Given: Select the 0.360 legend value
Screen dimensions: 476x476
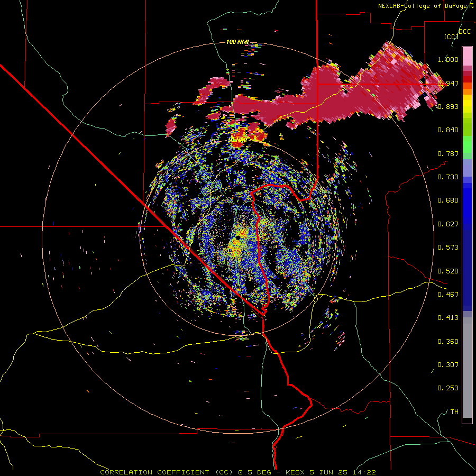Looking at the screenshot, I should click(x=448, y=341).
